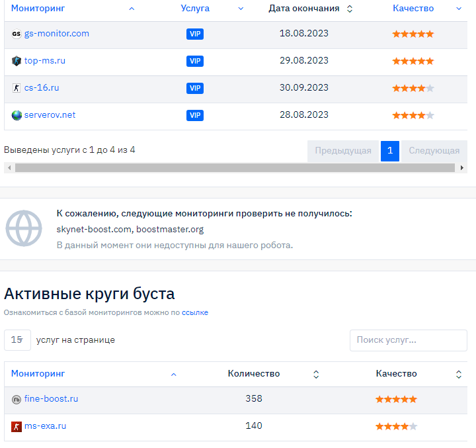Click the VIP badge for serverov.net
The height and width of the screenshot is (448, 476).
195,115
